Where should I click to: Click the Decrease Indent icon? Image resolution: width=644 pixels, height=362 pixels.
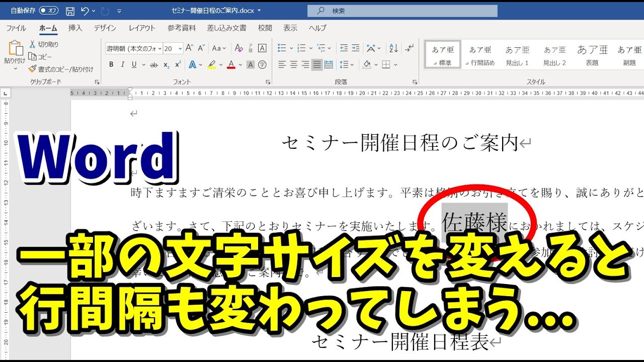click(344, 48)
